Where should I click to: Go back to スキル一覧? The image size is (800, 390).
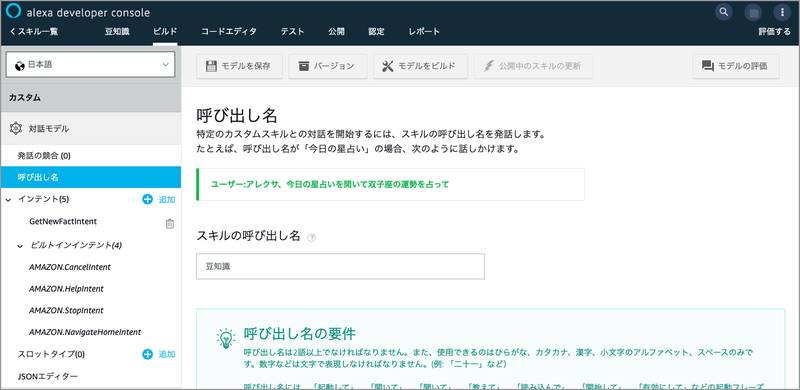point(34,32)
